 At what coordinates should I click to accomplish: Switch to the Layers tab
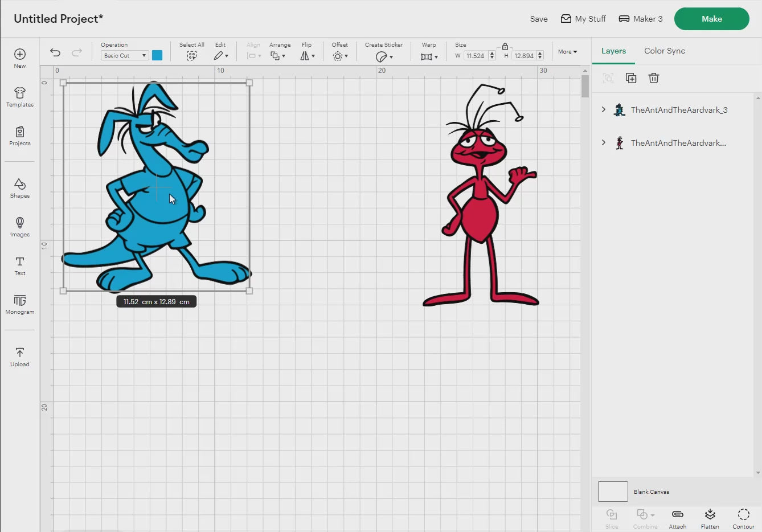pyautogui.click(x=613, y=51)
